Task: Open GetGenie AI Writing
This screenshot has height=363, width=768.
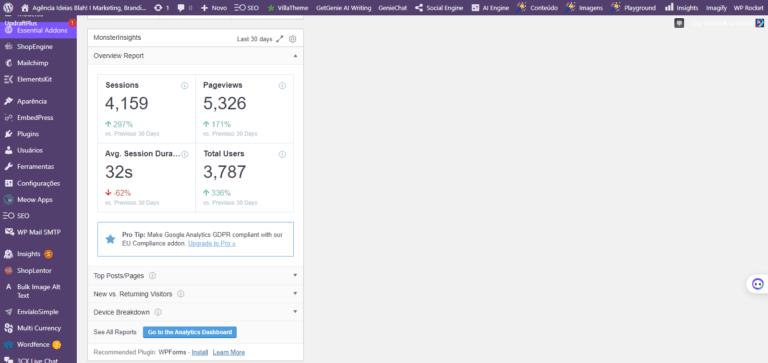Action: 343,8
